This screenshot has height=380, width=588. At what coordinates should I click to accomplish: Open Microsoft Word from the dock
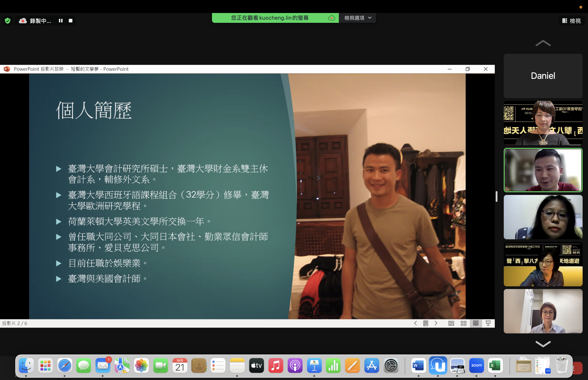419,365
